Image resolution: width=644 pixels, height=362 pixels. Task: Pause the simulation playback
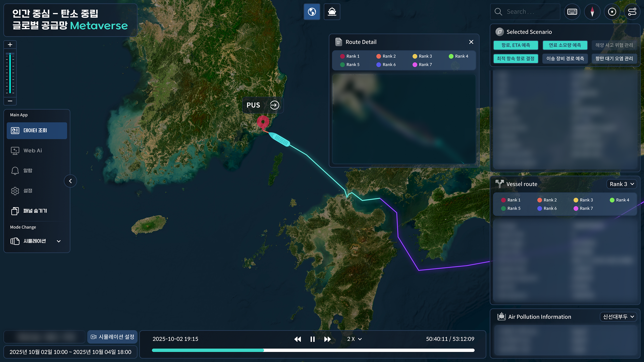pyautogui.click(x=313, y=339)
